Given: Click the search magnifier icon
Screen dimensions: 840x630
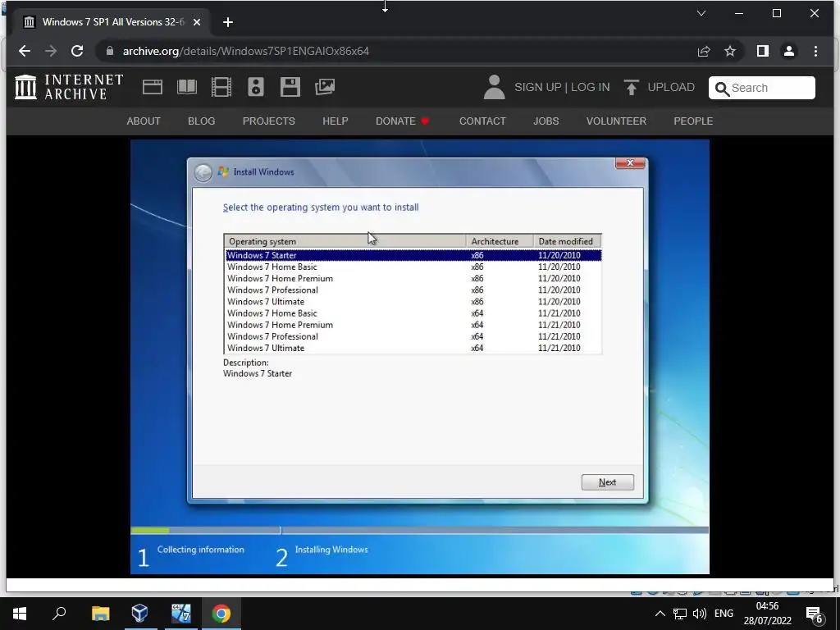Looking at the screenshot, I should 722,89.
